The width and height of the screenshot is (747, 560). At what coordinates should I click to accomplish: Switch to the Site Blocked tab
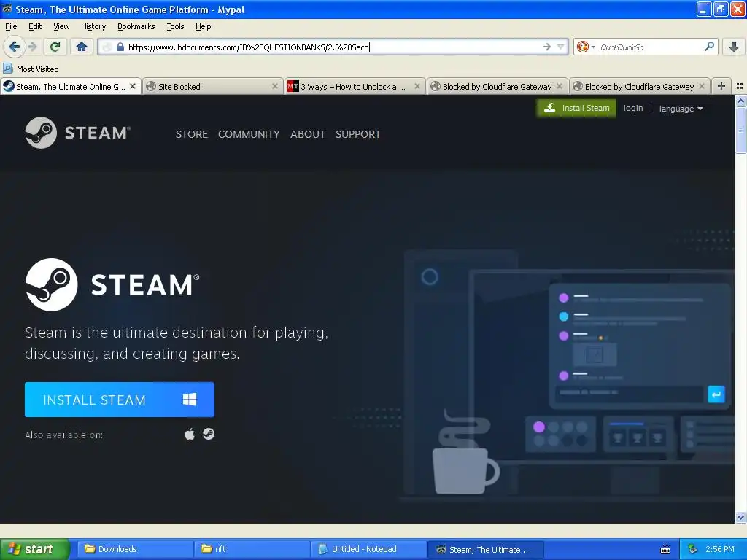pos(212,87)
